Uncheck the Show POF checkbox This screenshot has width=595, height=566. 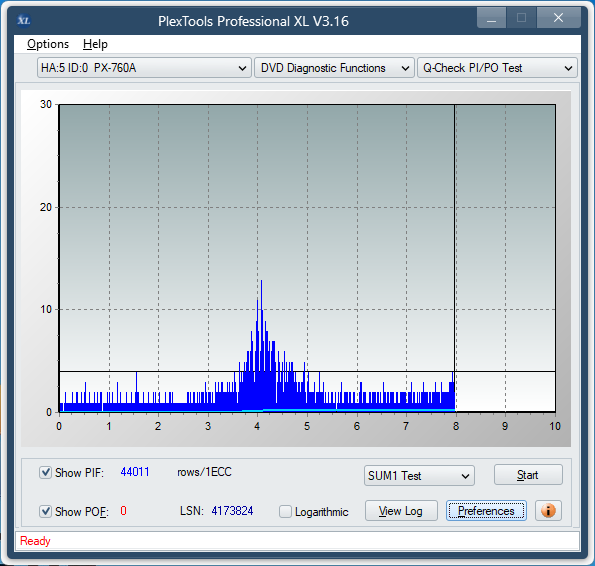click(x=46, y=511)
